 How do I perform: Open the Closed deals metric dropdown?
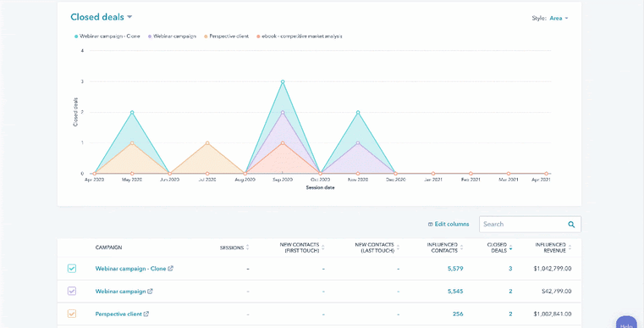click(101, 17)
